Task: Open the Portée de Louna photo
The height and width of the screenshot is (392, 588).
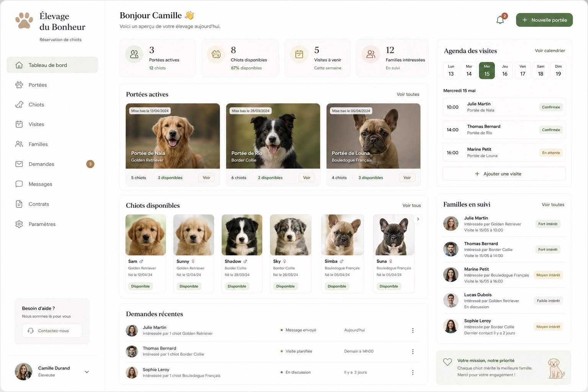Action: (373, 136)
